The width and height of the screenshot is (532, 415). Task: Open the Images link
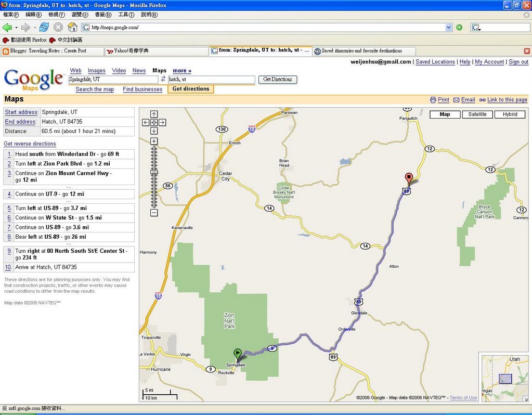point(97,71)
